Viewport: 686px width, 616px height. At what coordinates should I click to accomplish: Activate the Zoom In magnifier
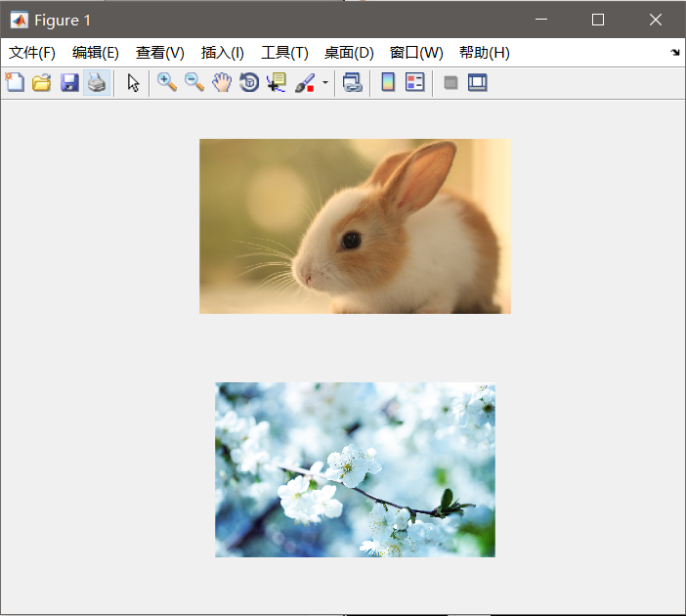point(167,82)
